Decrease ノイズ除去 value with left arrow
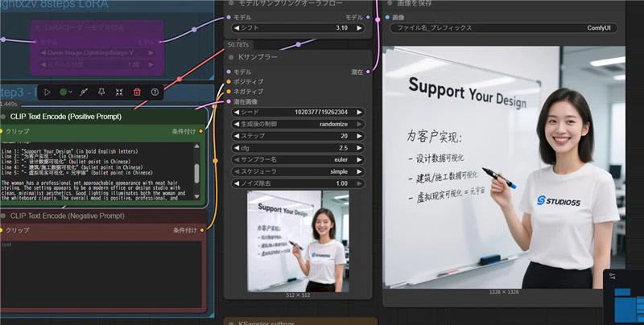The image size is (644, 325). [237, 183]
